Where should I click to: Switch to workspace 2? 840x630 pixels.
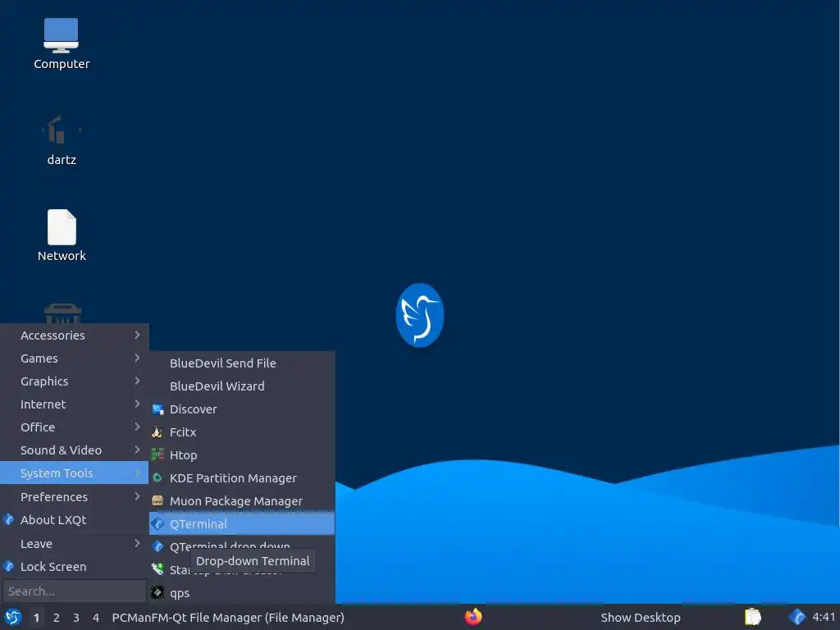tap(57, 617)
